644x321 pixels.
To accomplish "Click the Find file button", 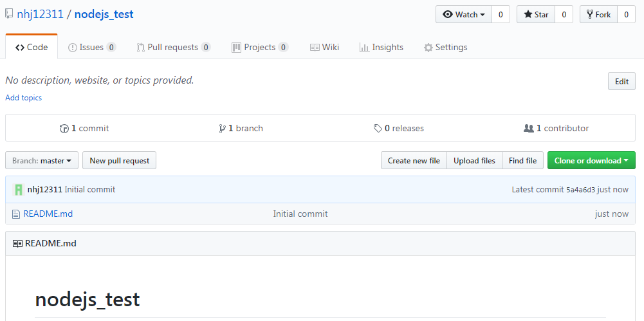I will [522, 161].
